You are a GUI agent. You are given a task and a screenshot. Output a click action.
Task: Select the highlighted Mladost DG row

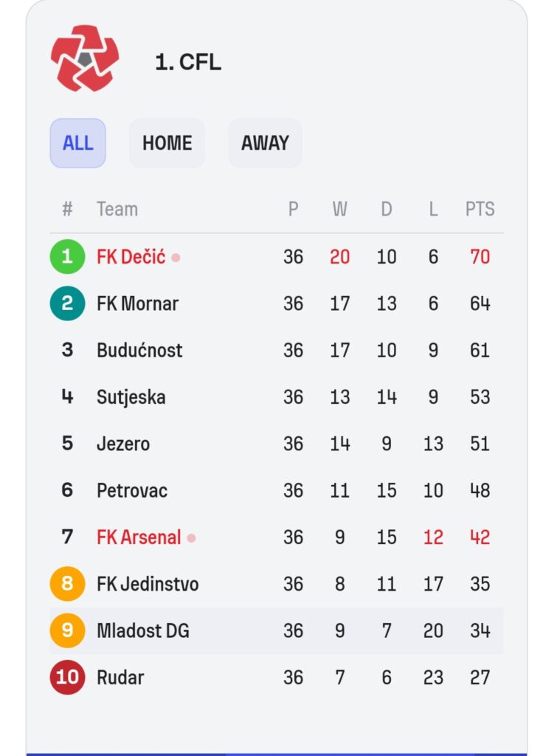(x=277, y=630)
